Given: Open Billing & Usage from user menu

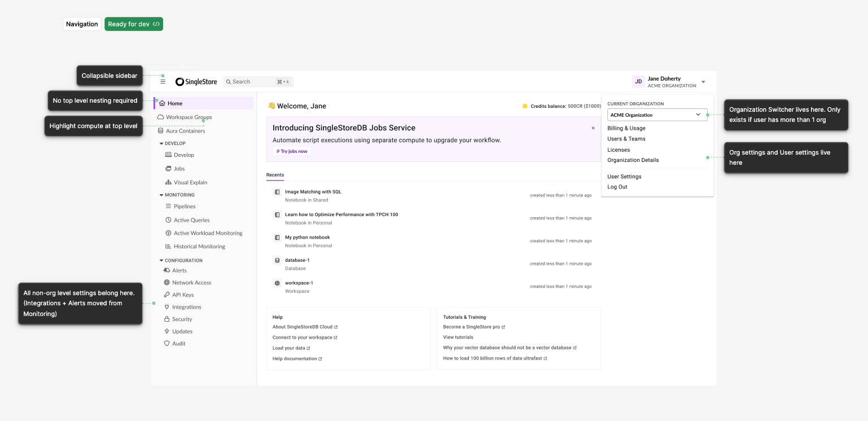Looking at the screenshot, I should [x=626, y=128].
